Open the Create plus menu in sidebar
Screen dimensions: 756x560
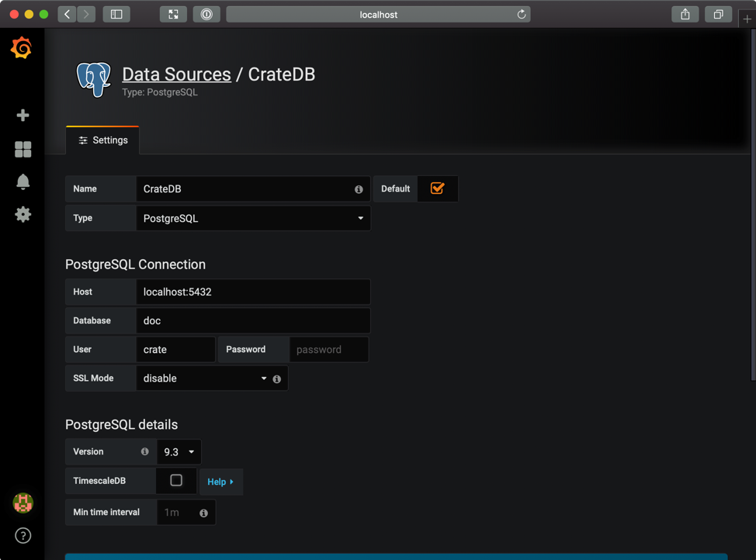(23, 116)
